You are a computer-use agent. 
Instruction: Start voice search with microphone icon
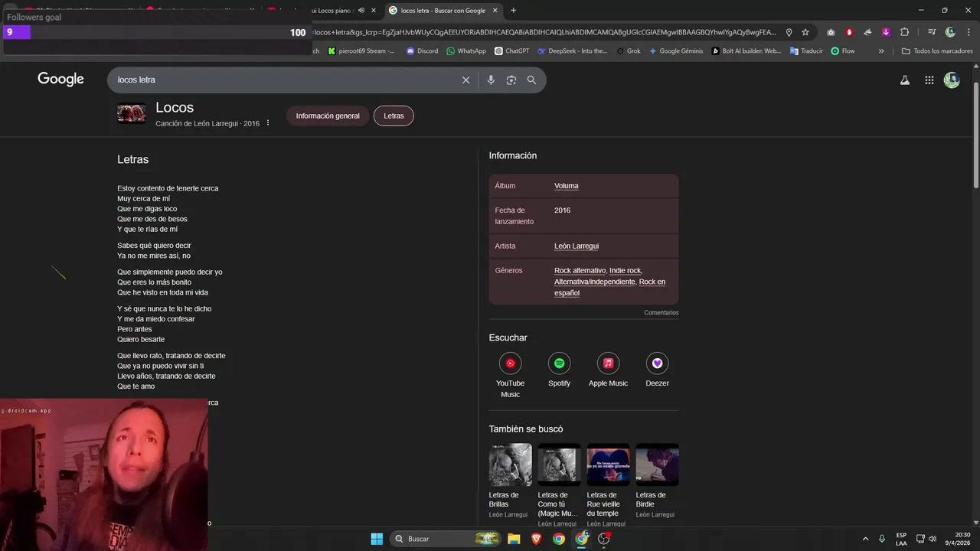tap(491, 80)
